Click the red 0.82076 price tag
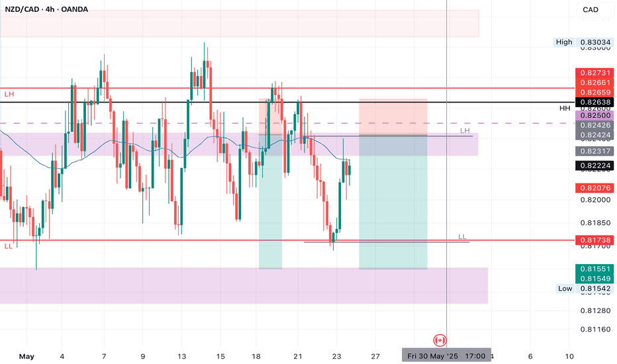The height and width of the screenshot is (364, 617). 594,188
